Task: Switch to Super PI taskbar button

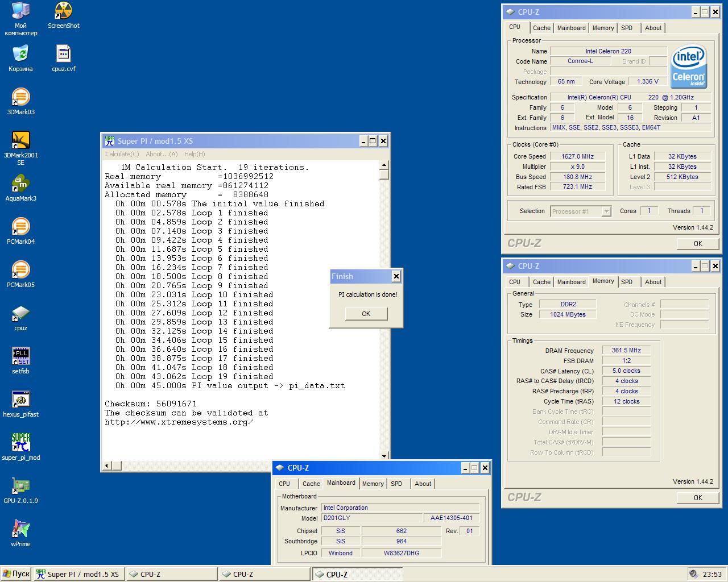Action: [78, 574]
